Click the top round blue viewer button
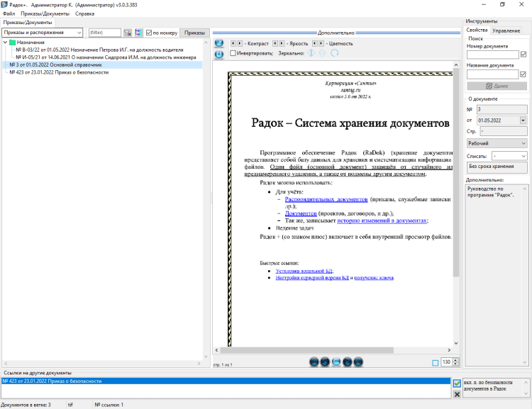532x409 pixels. 219,43
